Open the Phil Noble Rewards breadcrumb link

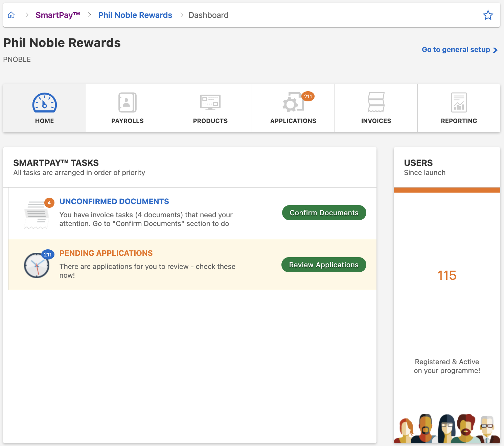pyautogui.click(x=135, y=15)
